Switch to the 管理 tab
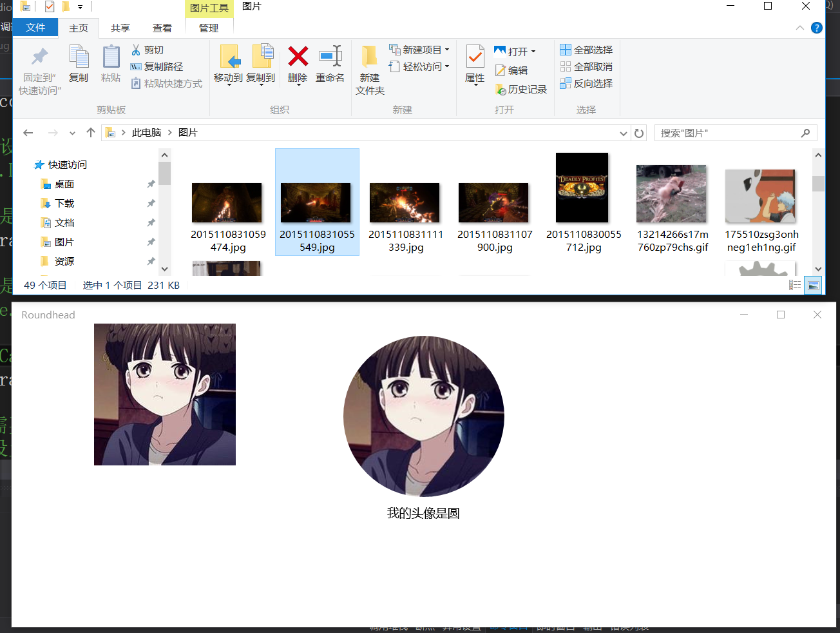 pyautogui.click(x=209, y=28)
